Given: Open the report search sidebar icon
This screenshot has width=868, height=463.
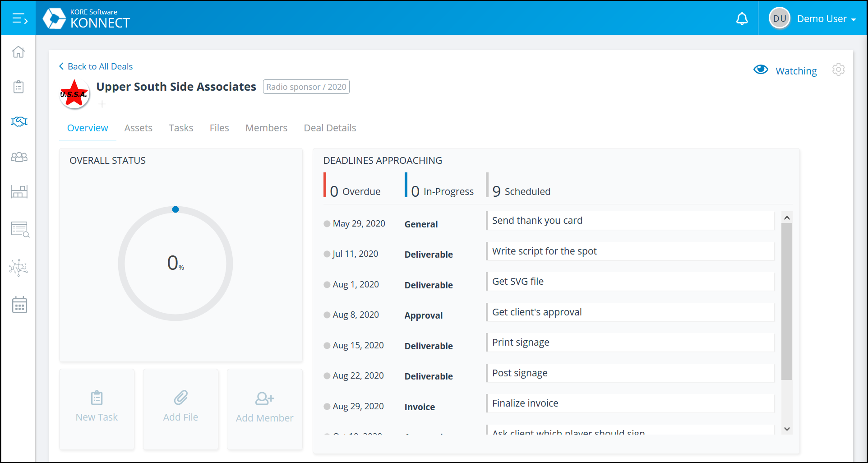Looking at the screenshot, I should 20,229.
